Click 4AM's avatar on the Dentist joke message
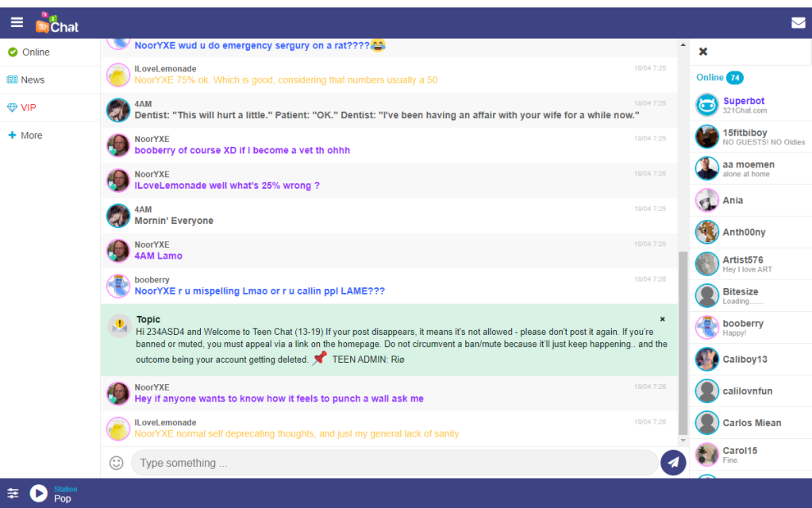This screenshot has width=812, height=508. [118, 110]
